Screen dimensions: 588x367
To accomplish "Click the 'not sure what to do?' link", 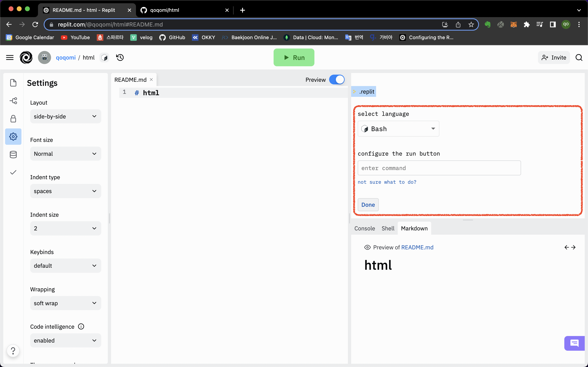I will (387, 182).
